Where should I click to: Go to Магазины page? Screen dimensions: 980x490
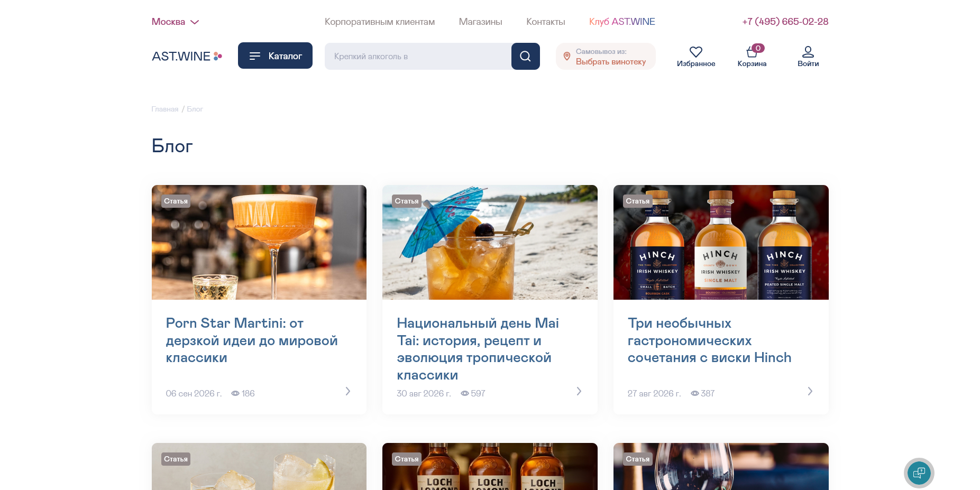coord(480,22)
